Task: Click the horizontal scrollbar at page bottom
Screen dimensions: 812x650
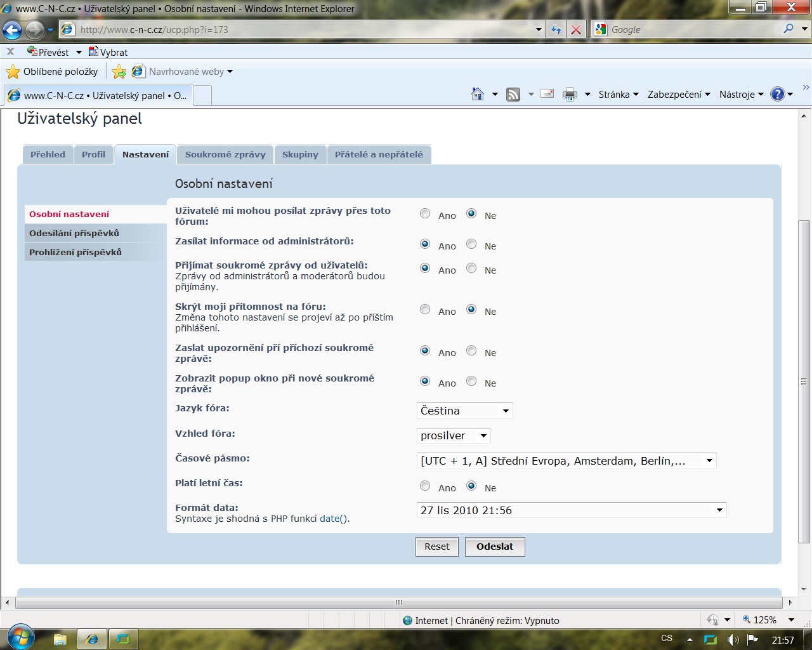Action: point(398,602)
